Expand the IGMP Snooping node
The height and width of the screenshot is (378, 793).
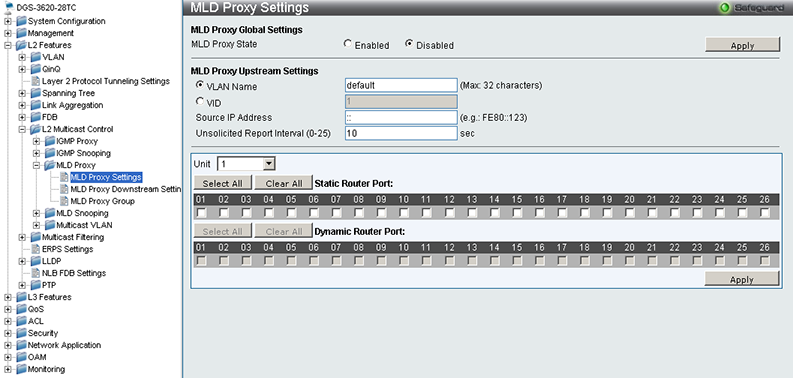click(36, 153)
